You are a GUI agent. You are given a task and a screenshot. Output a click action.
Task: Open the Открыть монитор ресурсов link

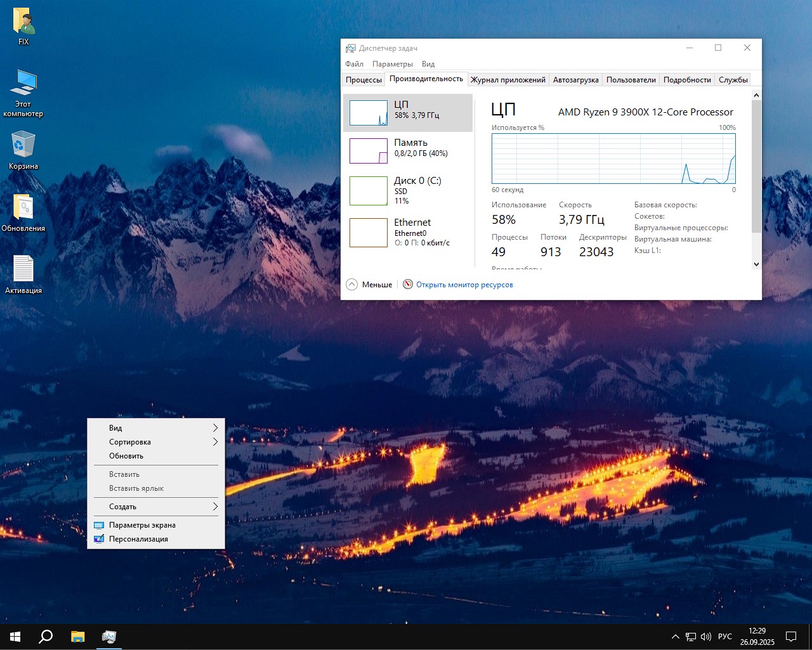(464, 285)
